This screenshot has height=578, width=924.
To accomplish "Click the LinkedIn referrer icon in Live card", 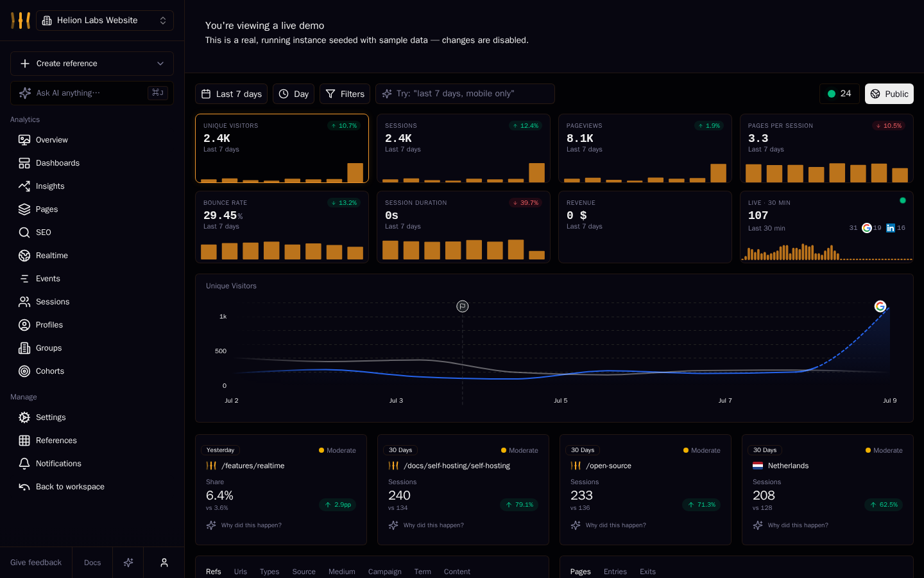I will [x=891, y=228].
